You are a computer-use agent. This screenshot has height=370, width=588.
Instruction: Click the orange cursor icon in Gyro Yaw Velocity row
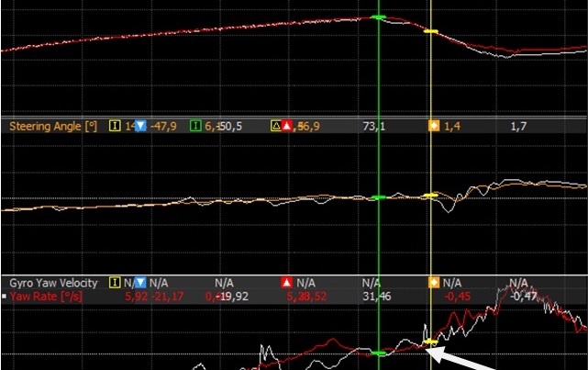pyautogui.click(x=434, y=283)
